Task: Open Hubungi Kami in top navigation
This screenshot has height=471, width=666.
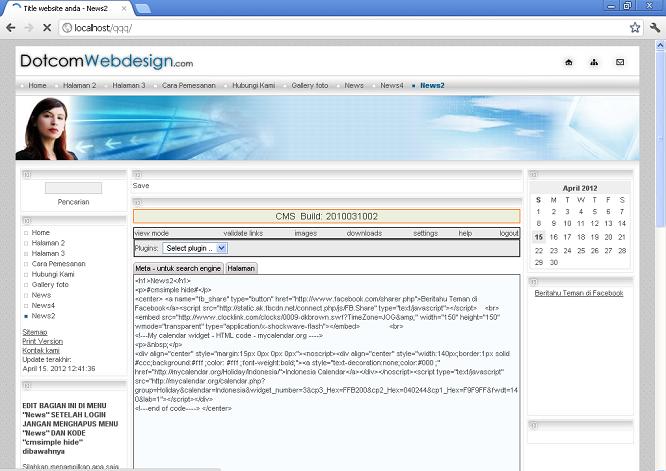Action: click(254, 85)
